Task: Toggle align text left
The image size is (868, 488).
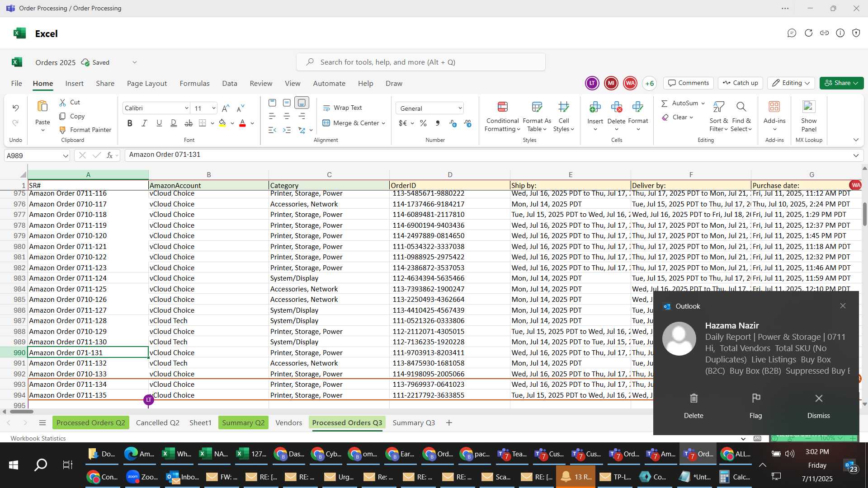Action: tap(272, 116)
